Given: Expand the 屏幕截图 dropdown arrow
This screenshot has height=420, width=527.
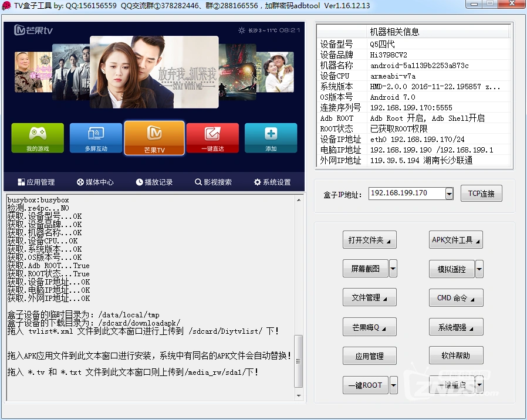Looking at the screenshot, I should (393, 269).
